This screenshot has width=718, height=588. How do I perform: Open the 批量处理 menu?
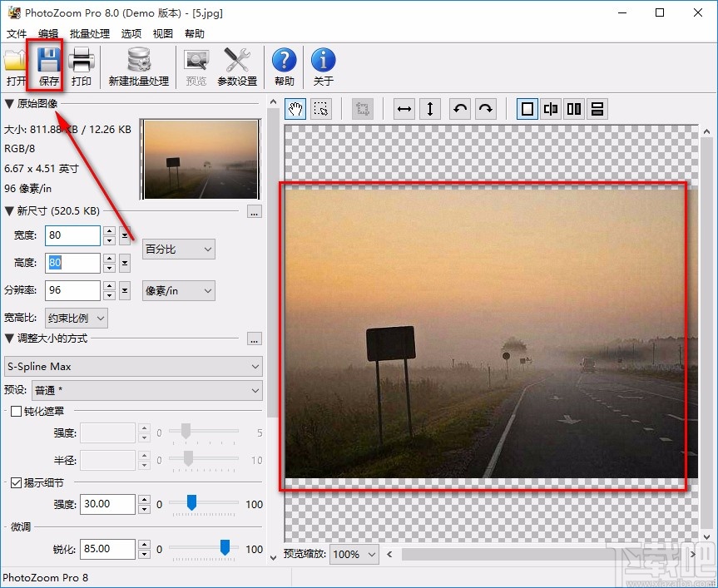90,33
